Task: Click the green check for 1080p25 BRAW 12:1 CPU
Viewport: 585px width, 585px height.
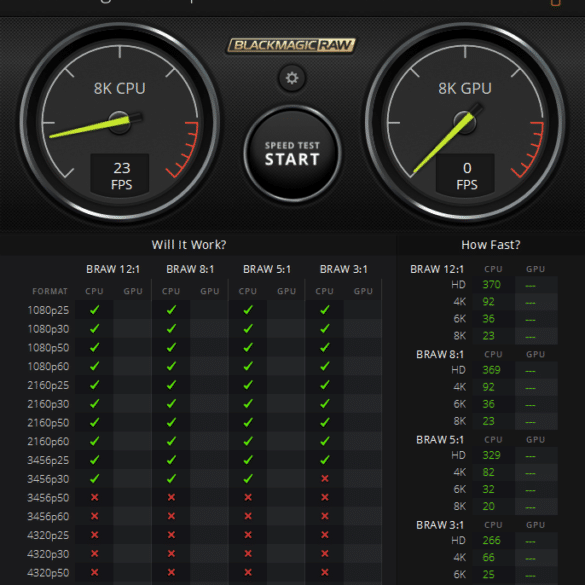Action: (95, 310)
